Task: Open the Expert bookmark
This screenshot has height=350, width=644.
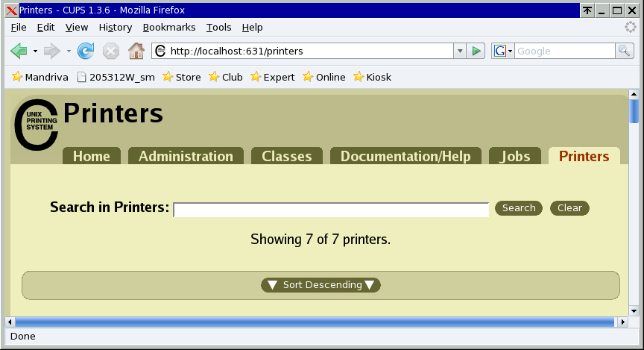Action: click(x=273, y=77)
